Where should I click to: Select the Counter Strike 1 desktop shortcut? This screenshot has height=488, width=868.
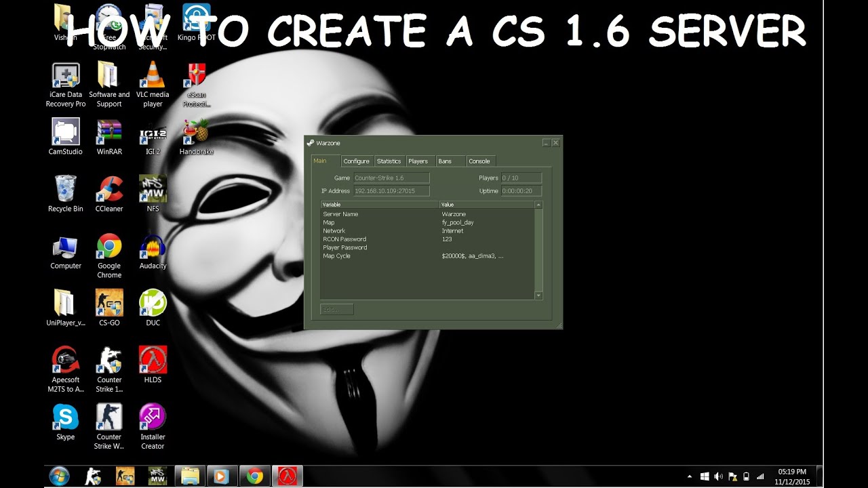coord(109,370)
